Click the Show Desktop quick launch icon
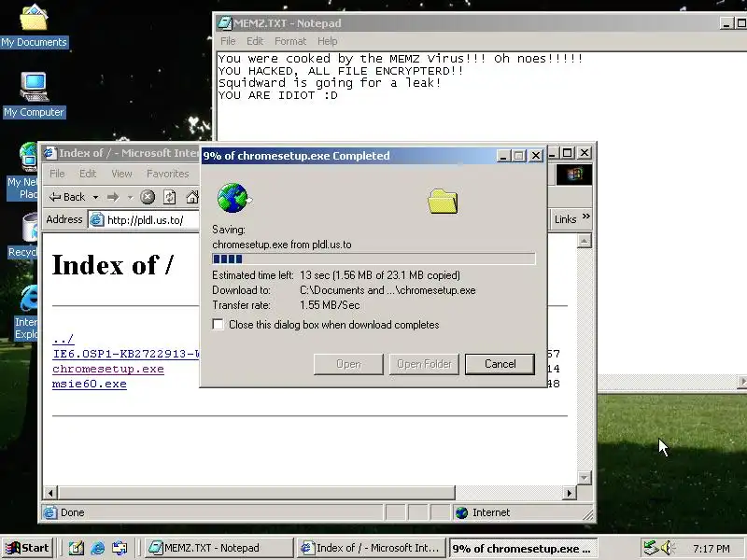The width and height of the screenshot is (747, 560). coord(76,548)
